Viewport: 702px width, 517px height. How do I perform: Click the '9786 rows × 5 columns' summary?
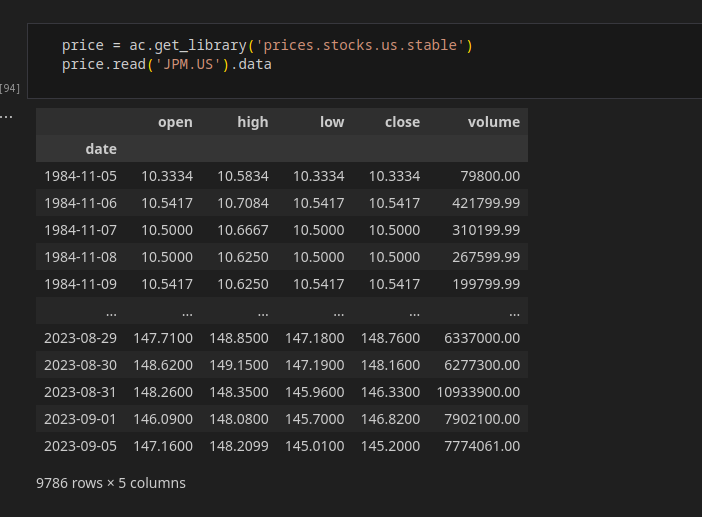click(x=111, y=483)
